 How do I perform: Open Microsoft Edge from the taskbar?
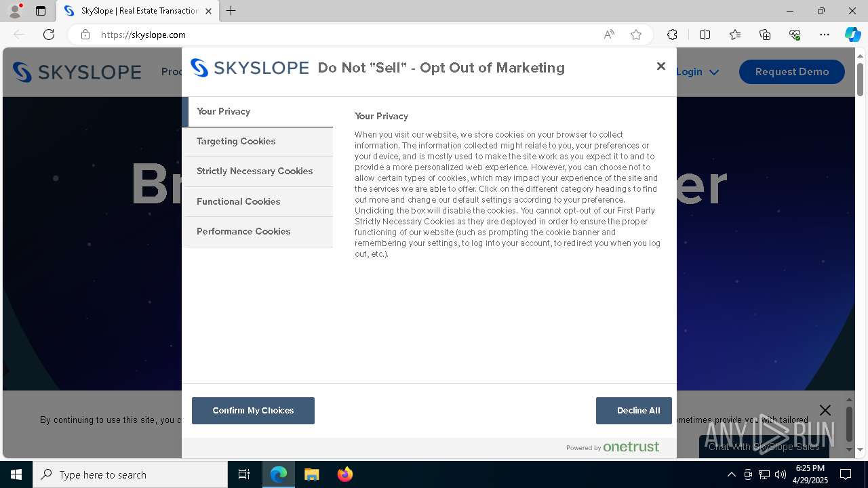(x=279, y=474)
